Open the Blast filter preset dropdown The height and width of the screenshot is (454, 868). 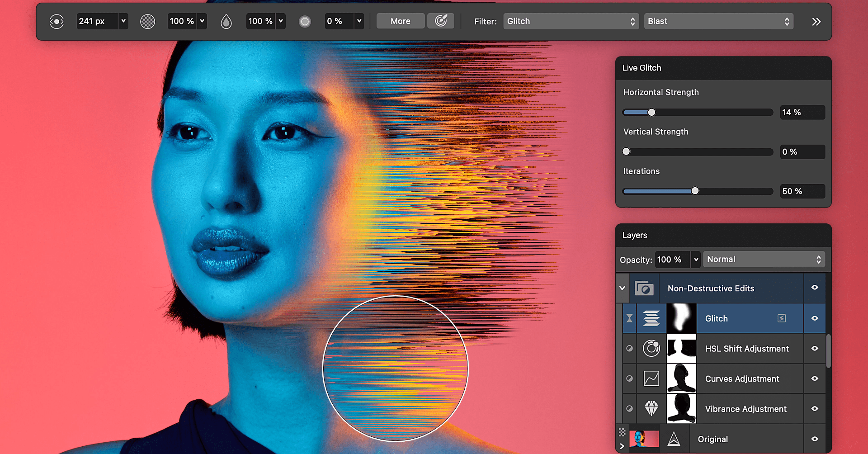tap(718, 21)
